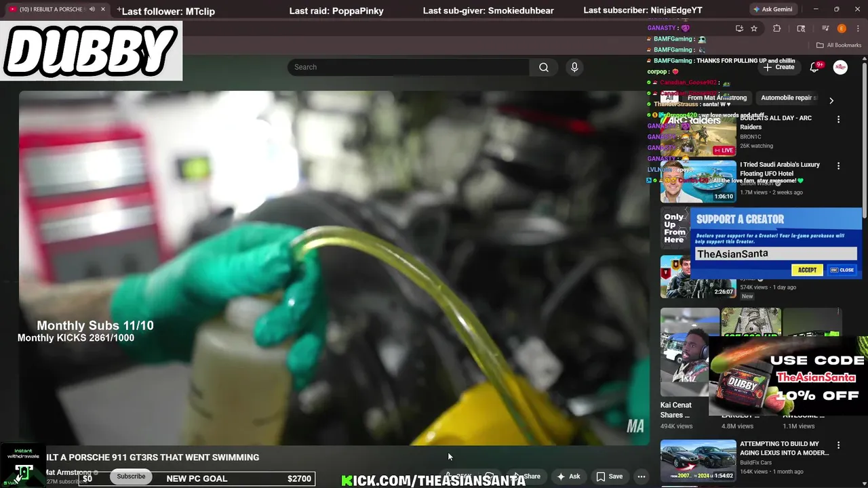Open Saudi Arabia Floating UFO Hotel thumbnail
Image resolution: width=868 pixels, height=488 pixels.
pos(698,181)
